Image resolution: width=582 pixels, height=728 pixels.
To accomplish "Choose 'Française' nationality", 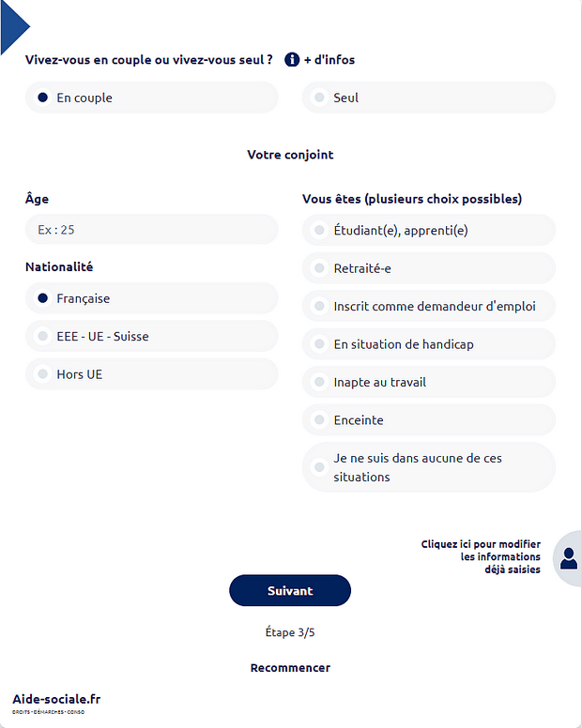I will [43, 298].
